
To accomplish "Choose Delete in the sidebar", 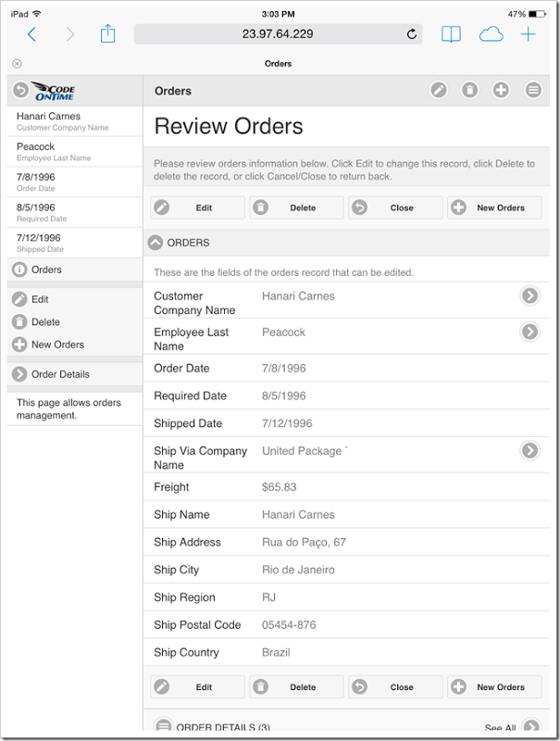I will [75, 321].
